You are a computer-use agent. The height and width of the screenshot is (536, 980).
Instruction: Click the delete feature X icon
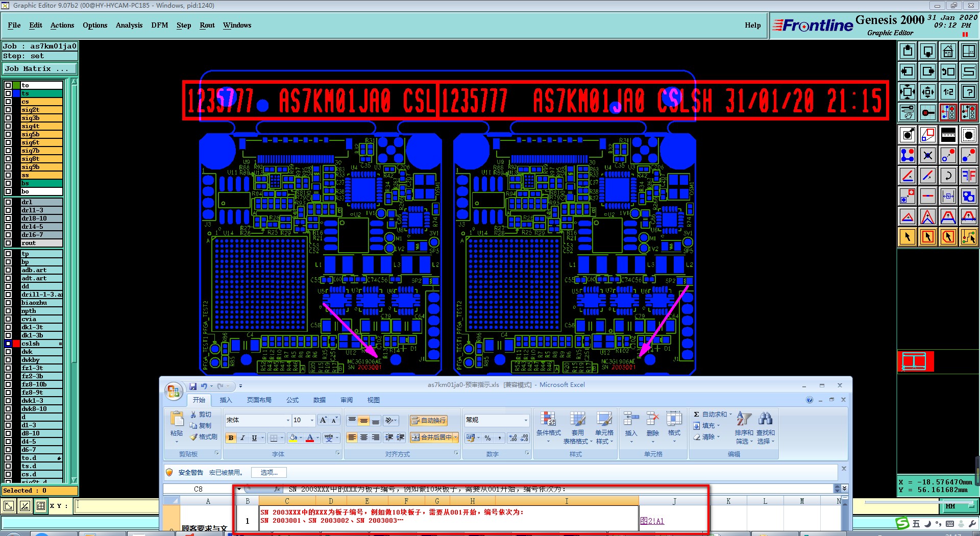[x=927, y=155]
